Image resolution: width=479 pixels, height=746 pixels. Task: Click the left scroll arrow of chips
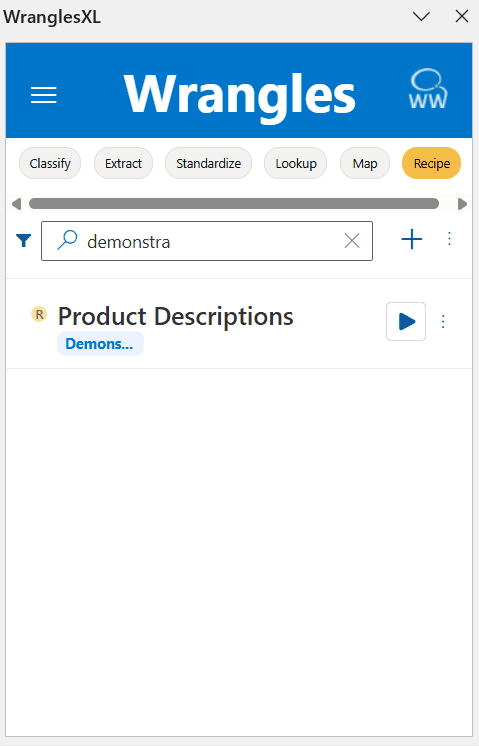click(16, 204)
